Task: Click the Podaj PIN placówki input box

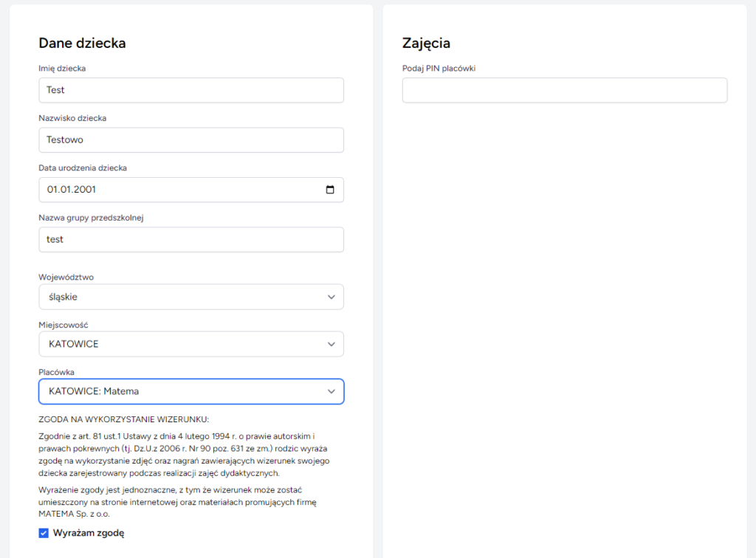Action: (564, 90)
